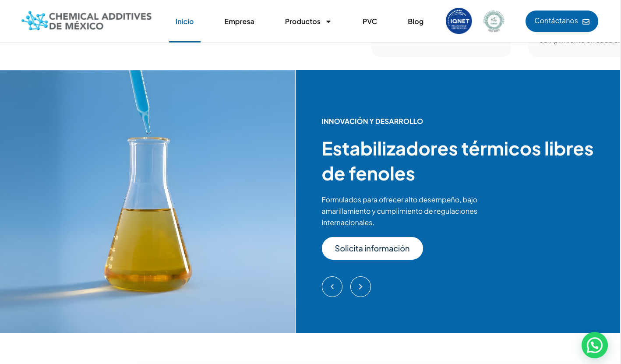Click the Chemical Additives de México logo

(86, 21)
